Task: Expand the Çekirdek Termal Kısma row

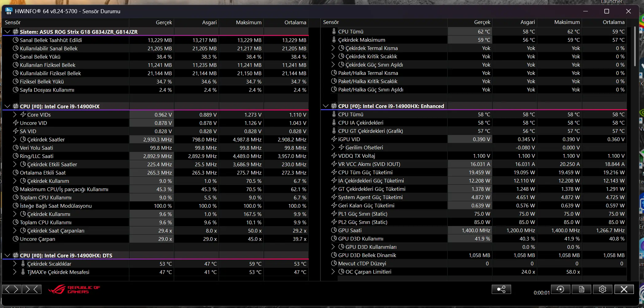Action: click(x=333, y=48)
